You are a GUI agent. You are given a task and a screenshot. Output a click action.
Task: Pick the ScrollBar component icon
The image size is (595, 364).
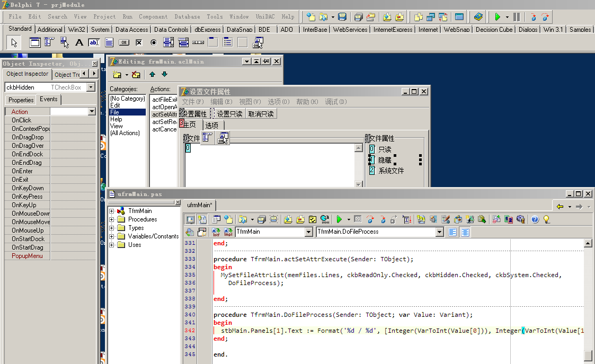198,42
